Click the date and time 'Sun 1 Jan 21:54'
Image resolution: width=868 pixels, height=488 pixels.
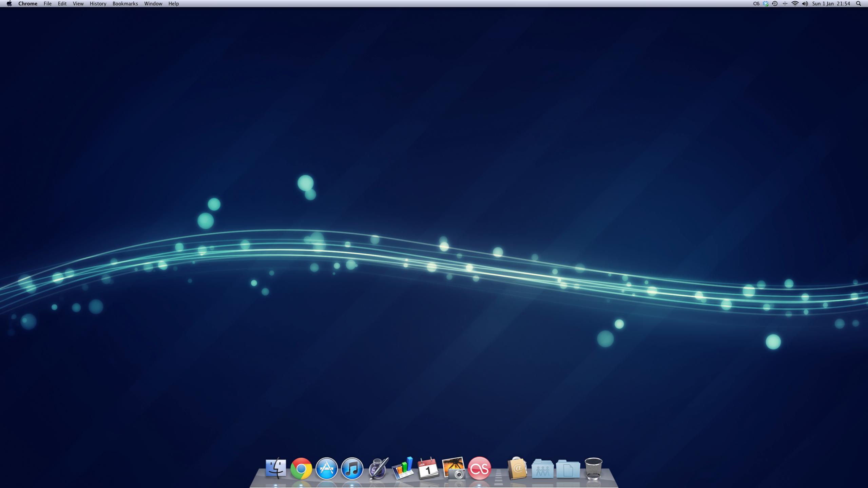coord(831,4)
